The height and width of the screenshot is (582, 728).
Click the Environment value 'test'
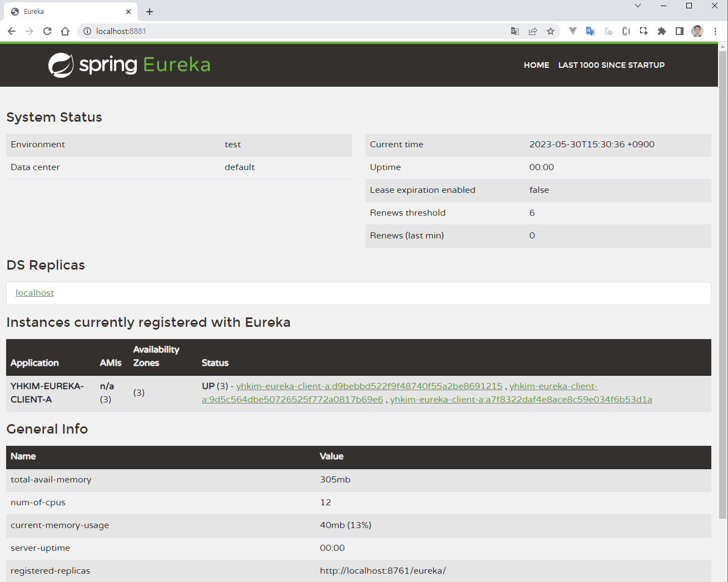coord(232,145)
